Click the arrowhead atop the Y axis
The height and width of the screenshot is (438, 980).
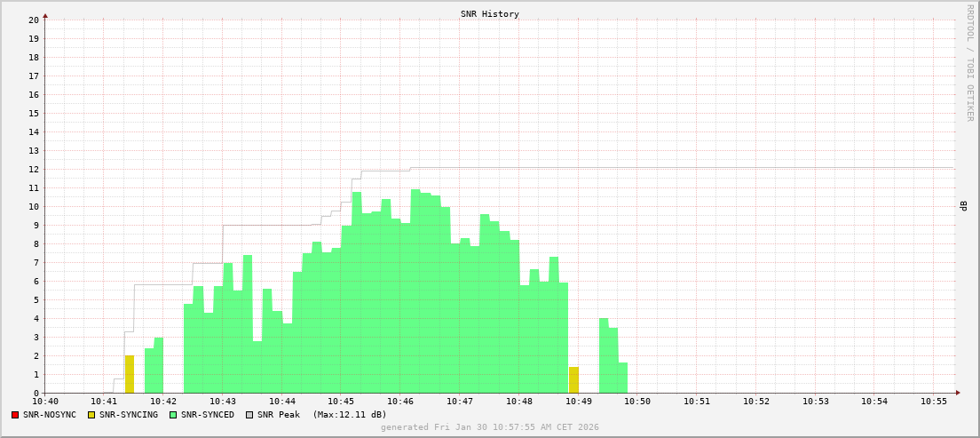(45, 15)
